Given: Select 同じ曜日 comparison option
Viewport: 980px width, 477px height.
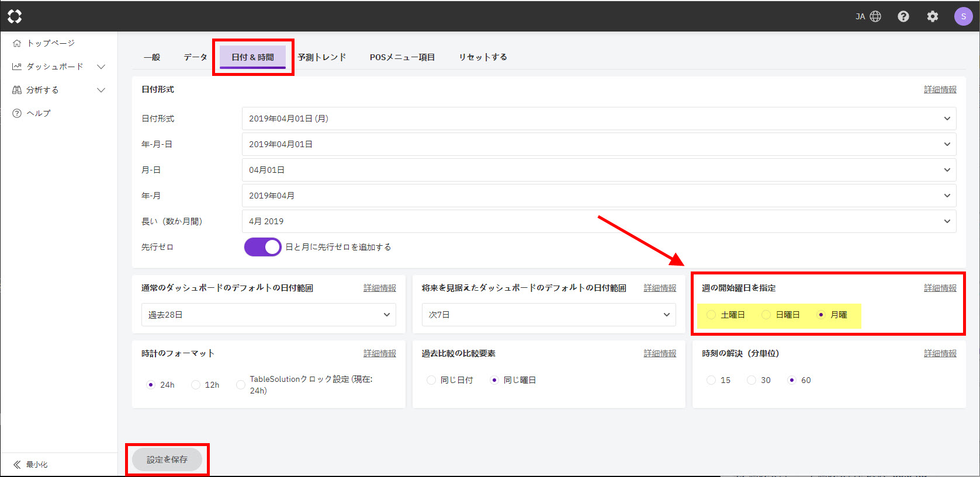Looking at the screenshot, I should click(494, 380).
